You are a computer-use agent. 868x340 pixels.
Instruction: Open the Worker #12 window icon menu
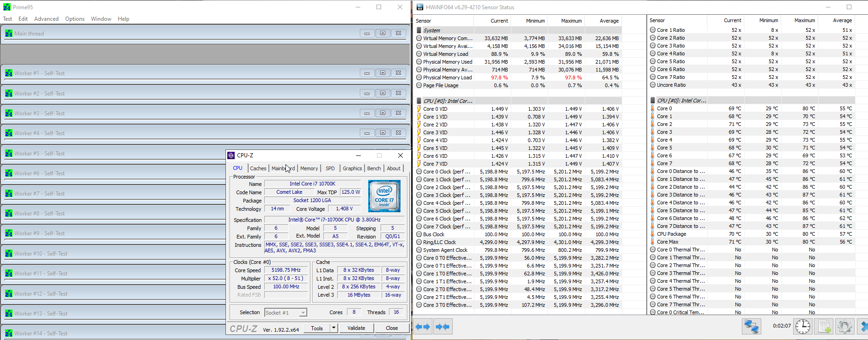[x=9, y=293]
